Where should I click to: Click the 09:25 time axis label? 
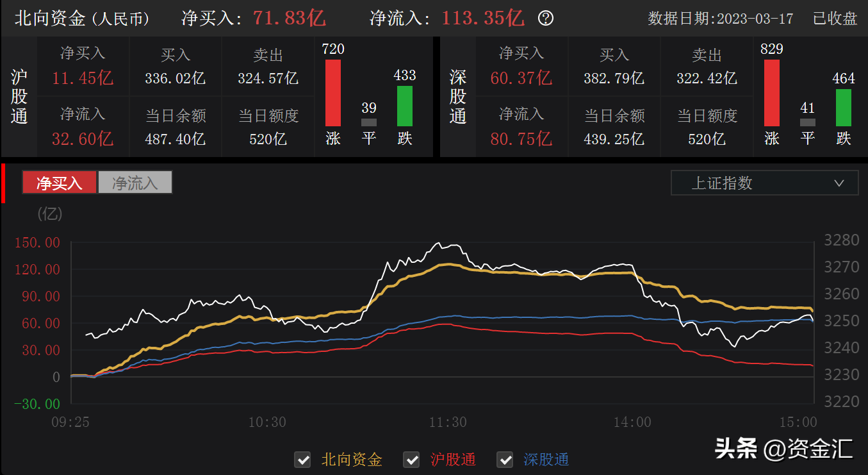[x=70, y=422]
